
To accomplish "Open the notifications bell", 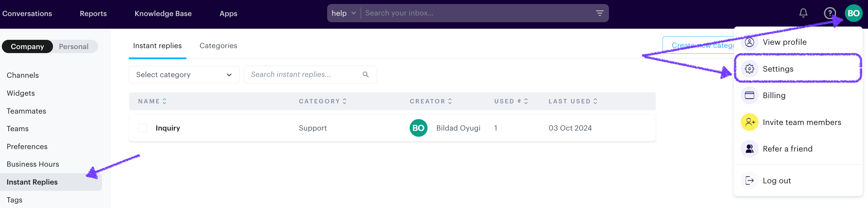I will coord(803,13).
